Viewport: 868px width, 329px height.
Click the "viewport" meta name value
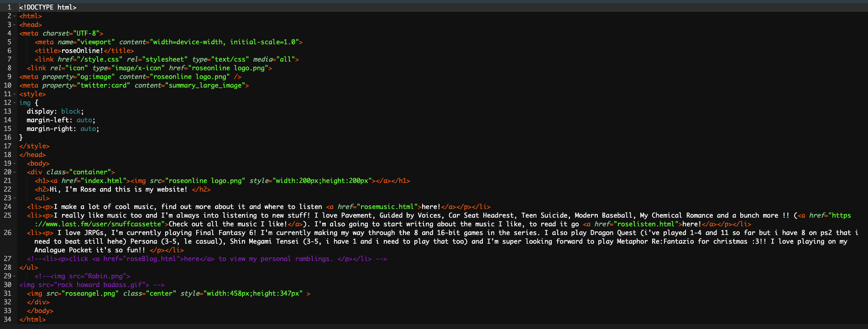[x=96, y=42]
